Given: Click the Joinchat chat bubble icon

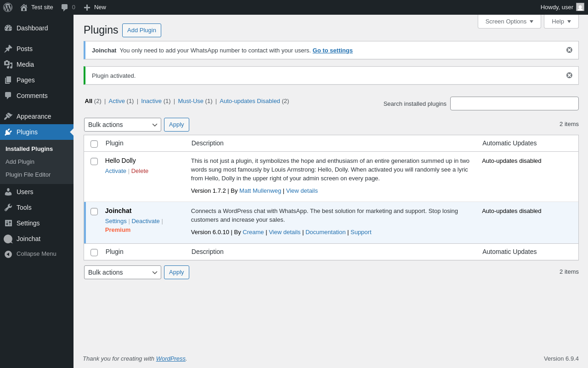Looking at the screenshot, I should point(8,239).
